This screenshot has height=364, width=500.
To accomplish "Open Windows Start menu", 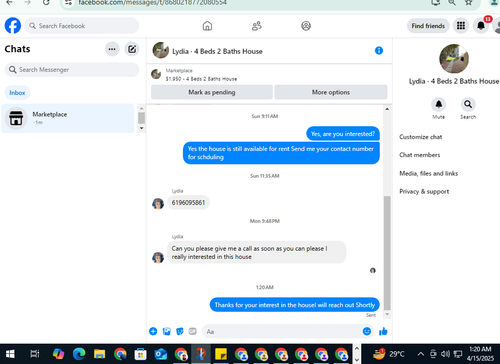I will [10, 354].
